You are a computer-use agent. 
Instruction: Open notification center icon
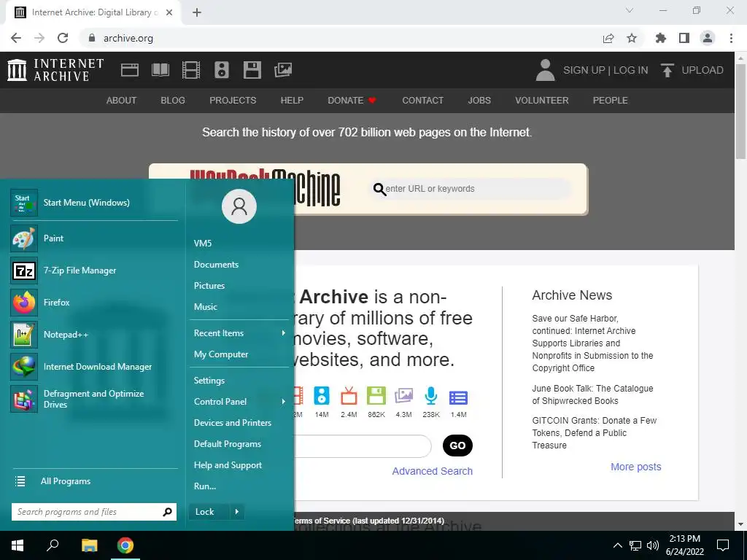[723, 545]
